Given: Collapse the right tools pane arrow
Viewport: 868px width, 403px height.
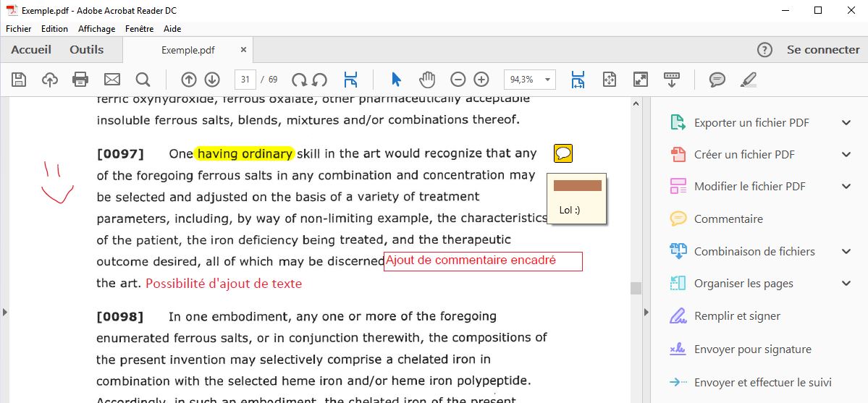Looking at the screenshot, I should tap(644, 312).
